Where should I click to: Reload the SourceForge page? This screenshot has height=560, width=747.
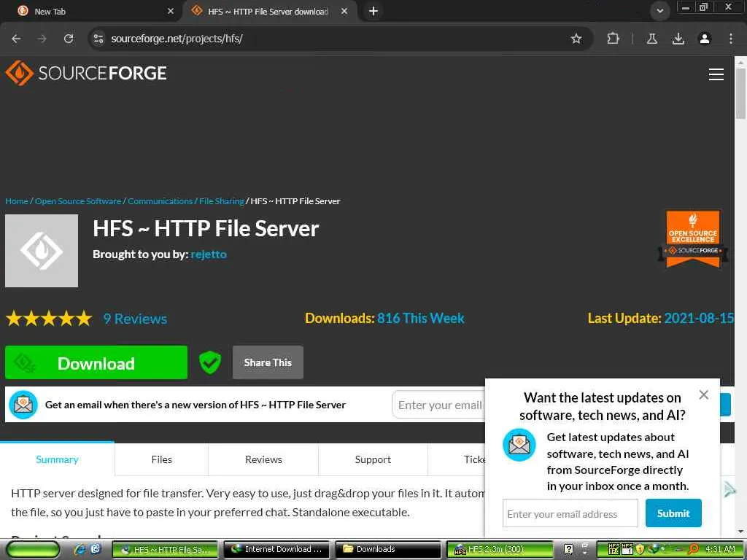69,39
